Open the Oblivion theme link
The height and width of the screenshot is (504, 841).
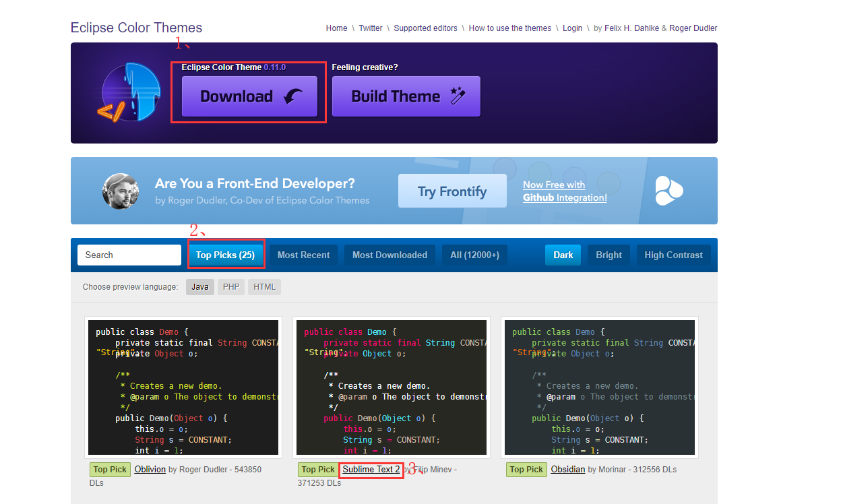150,469
